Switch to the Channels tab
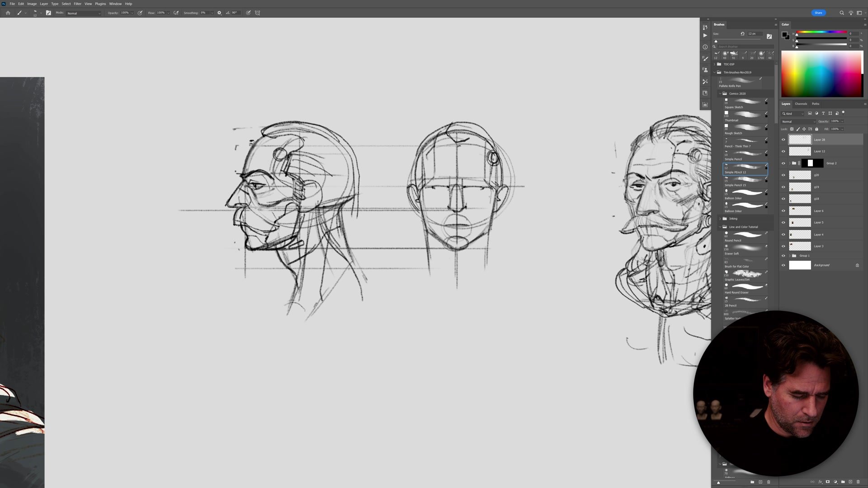The image size is (868, 488). (x=801, y=104)
